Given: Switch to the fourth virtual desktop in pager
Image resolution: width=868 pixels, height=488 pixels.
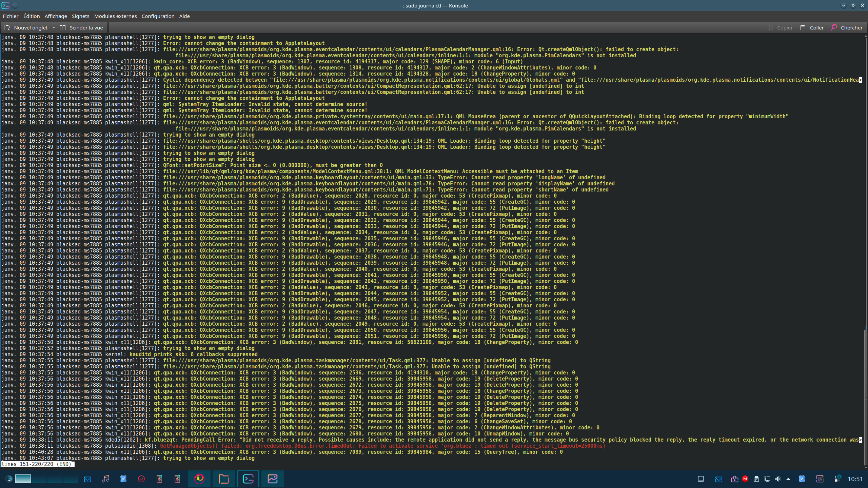Looking at the screenshot, I should (71, 479).
